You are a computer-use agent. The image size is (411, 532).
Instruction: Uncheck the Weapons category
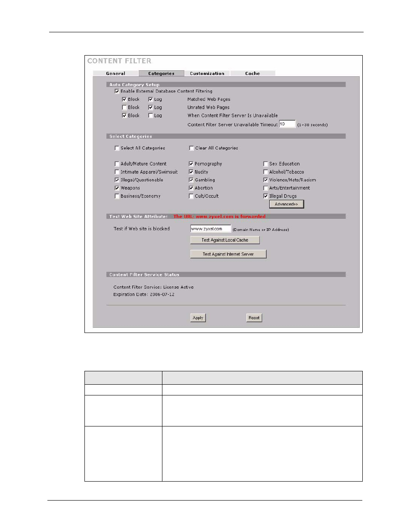point(117,188)
